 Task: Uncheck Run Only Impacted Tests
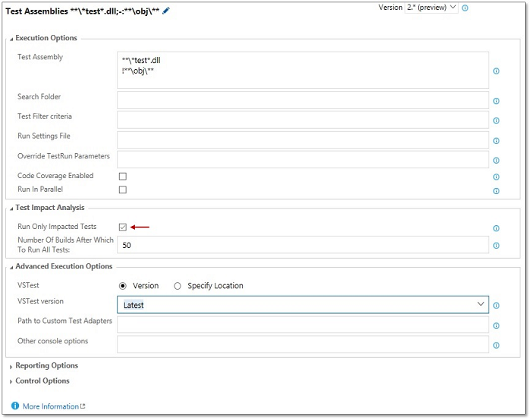(x=123, y=227)
